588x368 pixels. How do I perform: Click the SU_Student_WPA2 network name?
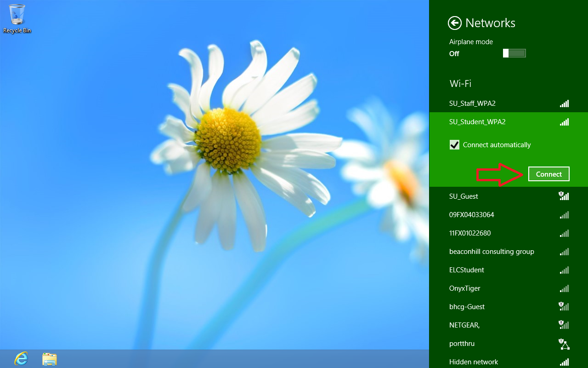click(x=477, y=122)
